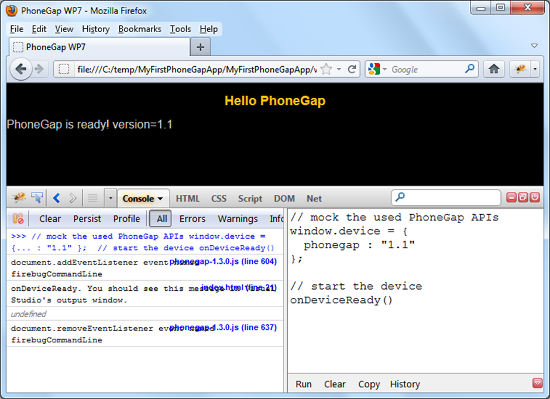Run the command editor script
Viewport: 550px width, 399px height.
(303, 384)
